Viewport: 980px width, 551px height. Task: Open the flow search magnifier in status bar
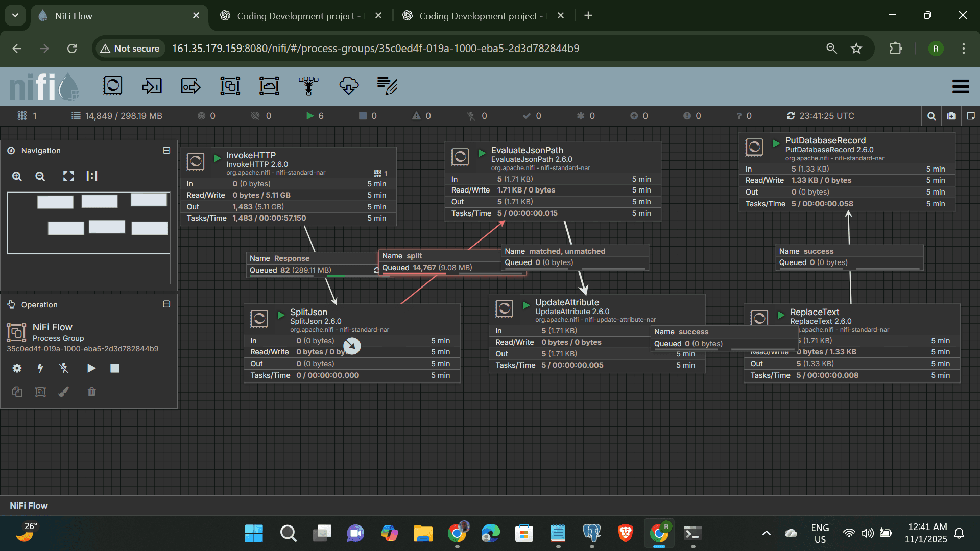click(931, 116)
